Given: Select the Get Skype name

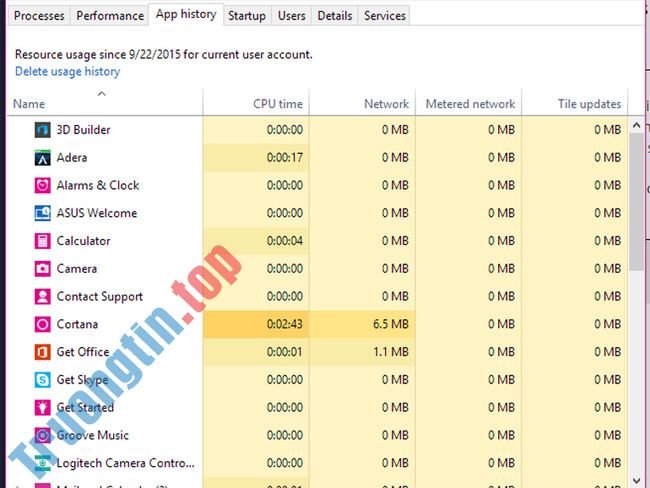Looking at the screenshot, I should (82, 380).
